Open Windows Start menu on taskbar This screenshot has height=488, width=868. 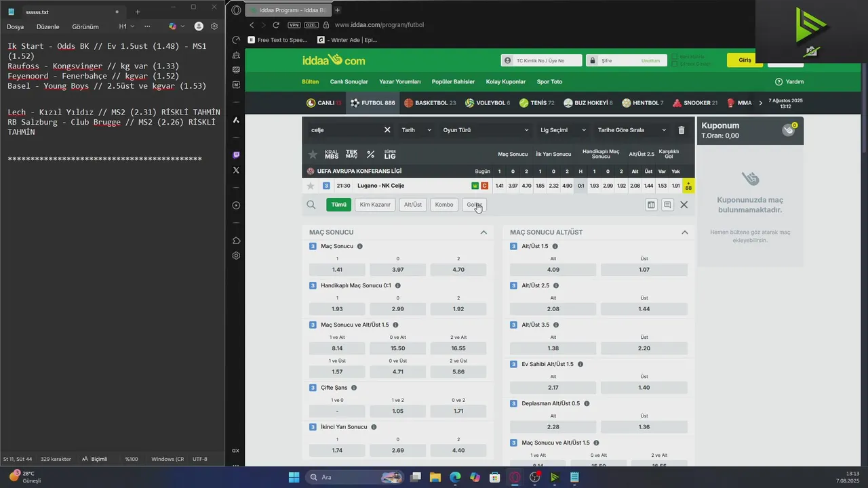pos(294,477)
